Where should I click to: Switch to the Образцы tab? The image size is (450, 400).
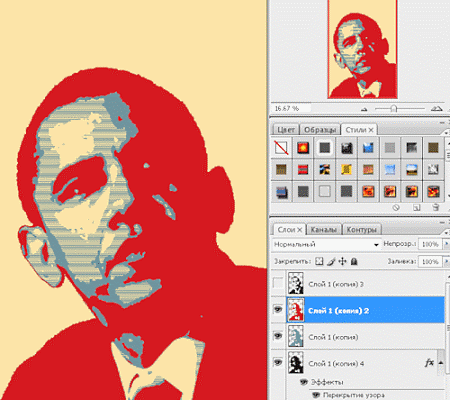pos(320,130)
